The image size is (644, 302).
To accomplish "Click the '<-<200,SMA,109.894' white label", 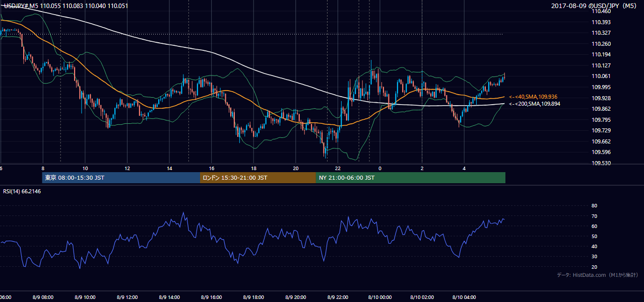I will [x=535, y=104].
